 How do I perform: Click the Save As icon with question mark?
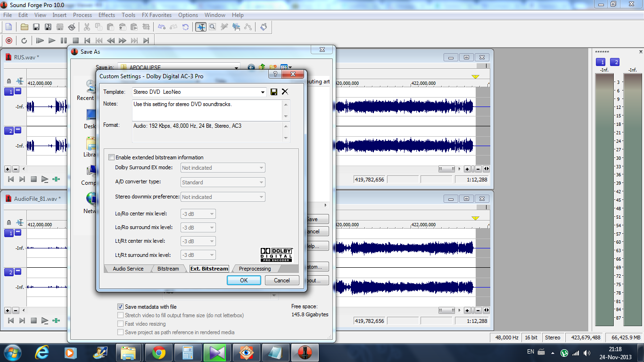(48, 27)
